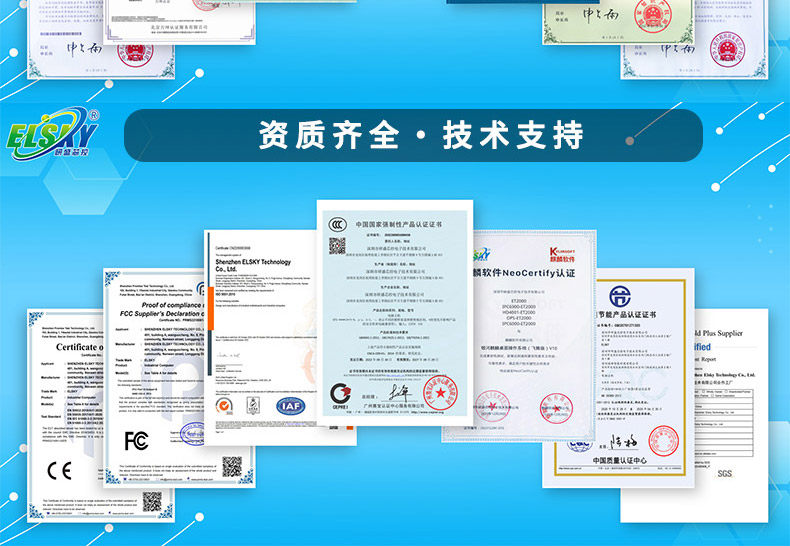Click the QR code on the CE certificate

pyautogui.click(x=152, y=501)
